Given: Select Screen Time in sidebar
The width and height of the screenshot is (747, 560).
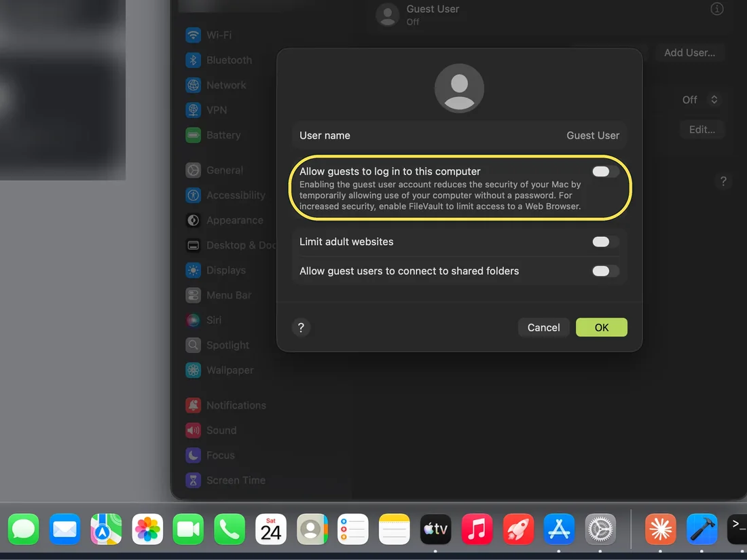Looking at the screenshot, I should click(225, 481).
